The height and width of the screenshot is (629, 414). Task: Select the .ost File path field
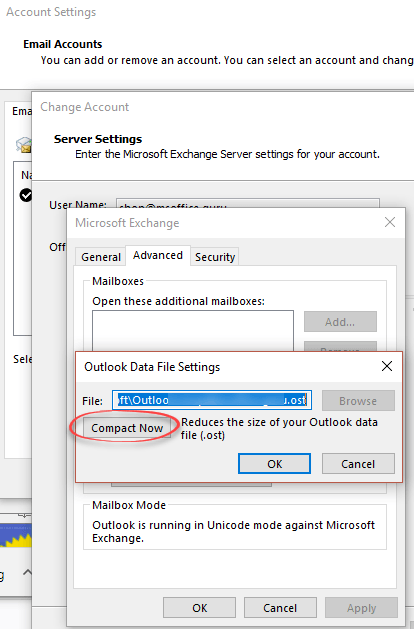tap(212, 400)
